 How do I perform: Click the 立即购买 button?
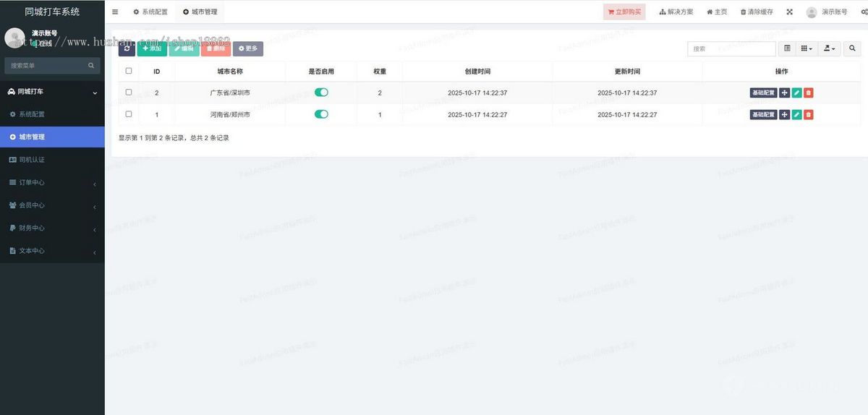click(624, 12)
